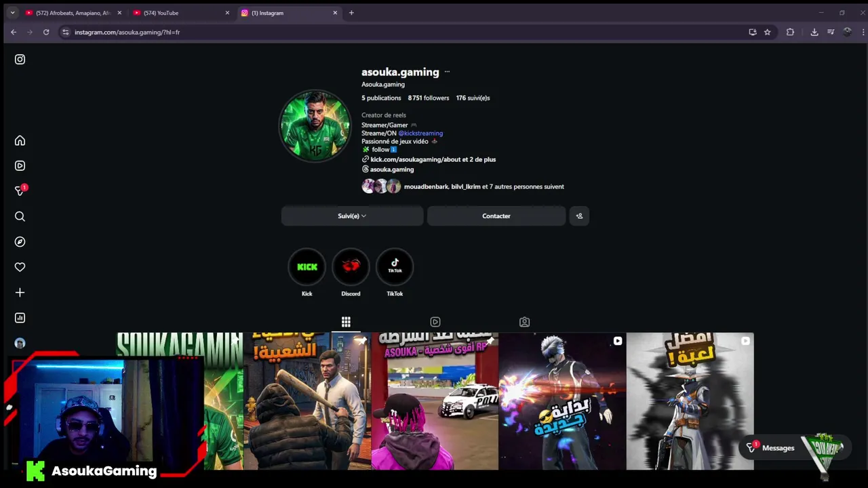
Task: Click the install app icon in address bar
Action: (x=753, y=32)
